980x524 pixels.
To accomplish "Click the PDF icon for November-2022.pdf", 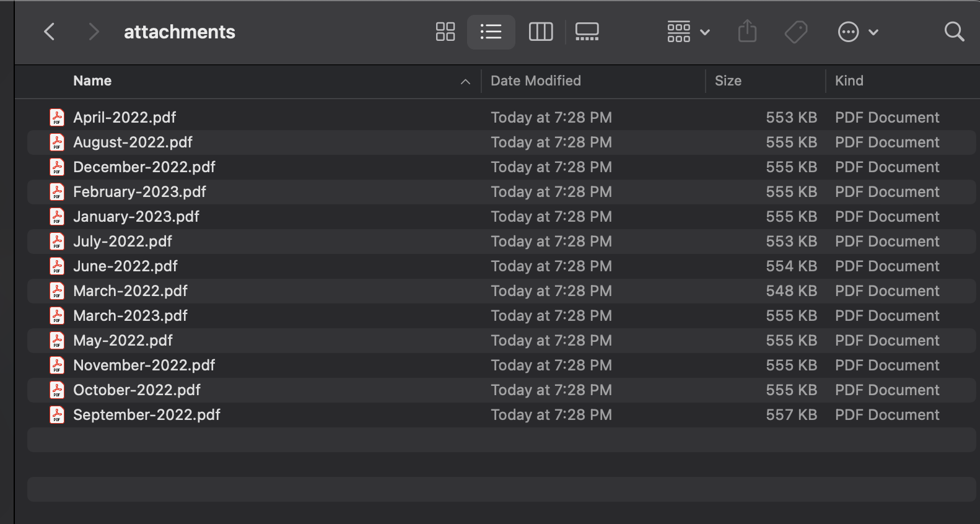I will tap(57, 365).
